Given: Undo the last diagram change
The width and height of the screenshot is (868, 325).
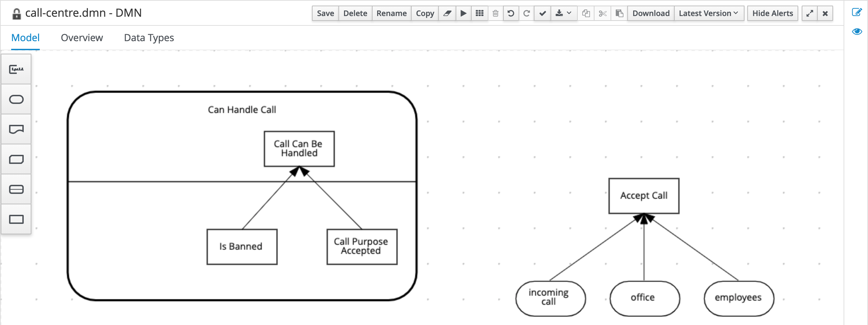Looking at the screenshot, I should tap(511, 13).
